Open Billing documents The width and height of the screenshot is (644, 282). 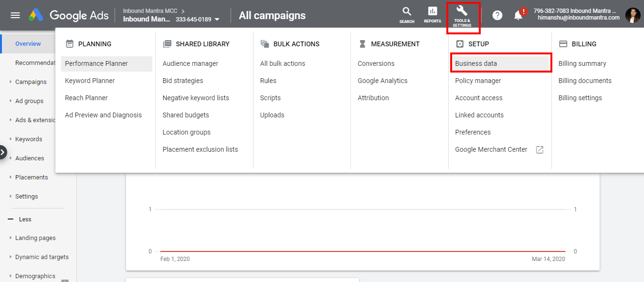pos(585,81)
